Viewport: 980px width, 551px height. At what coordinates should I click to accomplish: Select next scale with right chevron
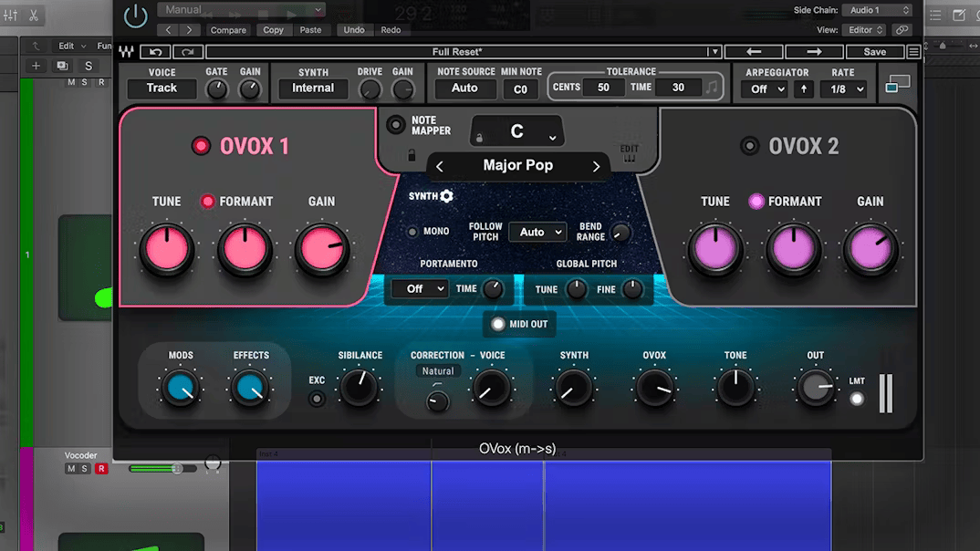point(596,166)
